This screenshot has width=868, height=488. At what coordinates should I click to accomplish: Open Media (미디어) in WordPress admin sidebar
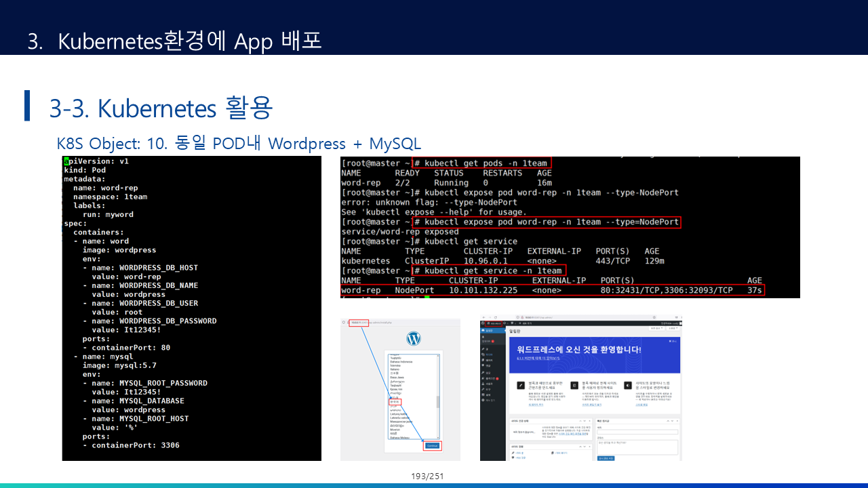pos(488,354)
